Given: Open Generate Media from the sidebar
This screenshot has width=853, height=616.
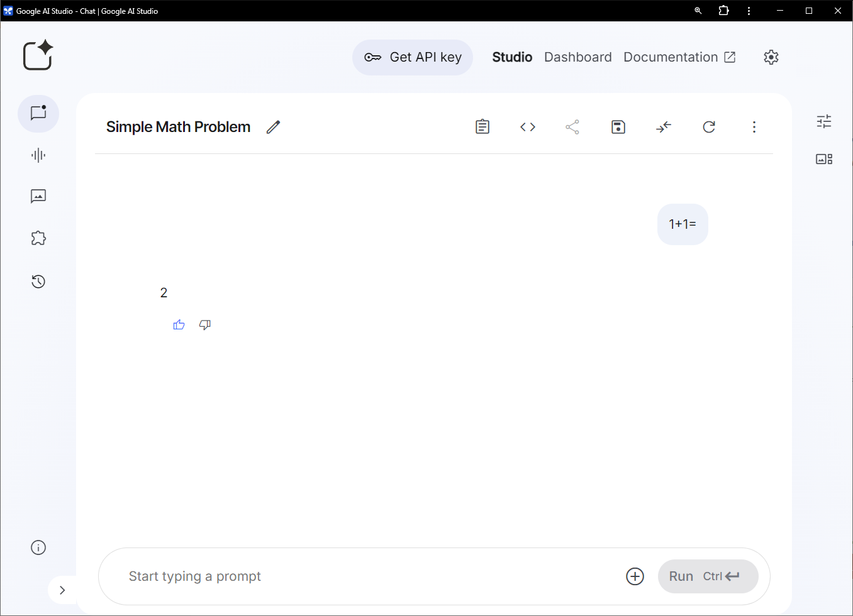Looking at the screenshot, I should click(38, 196).
